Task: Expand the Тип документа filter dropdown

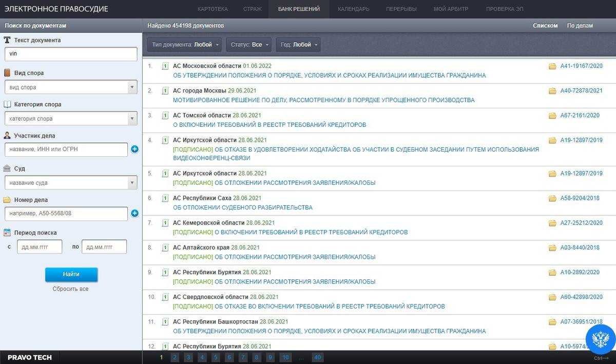Action: pyautogui.click(x=185, y=45)
